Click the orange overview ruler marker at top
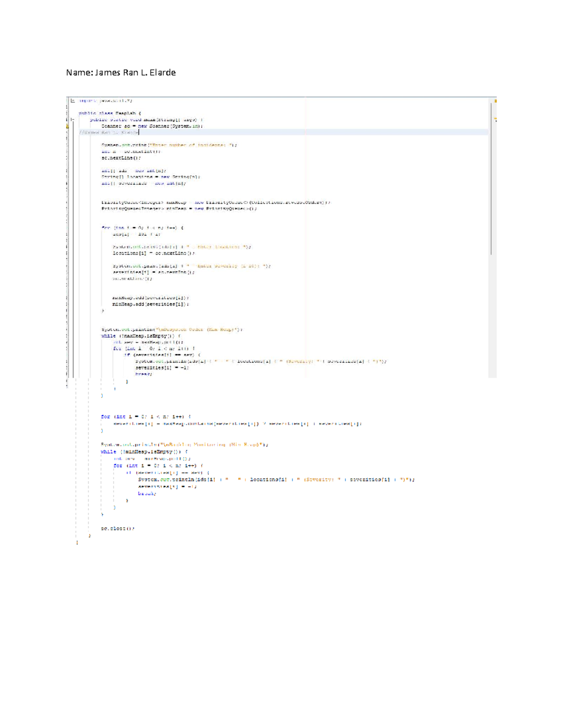Viewport: 563px width, 728px height. pyautogui.click(x=495, y=101)
